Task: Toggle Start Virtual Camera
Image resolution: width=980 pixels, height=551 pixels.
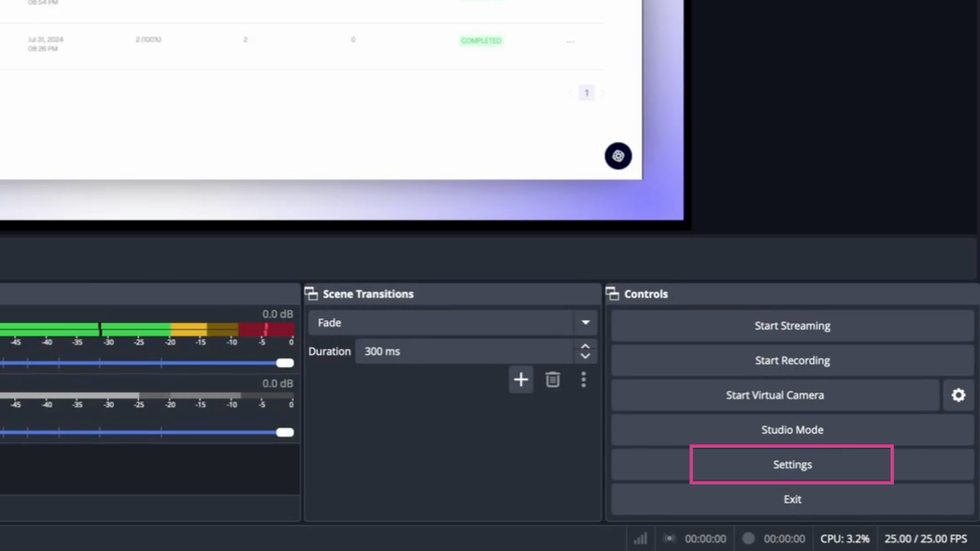Action: click(x=774, y=396)
